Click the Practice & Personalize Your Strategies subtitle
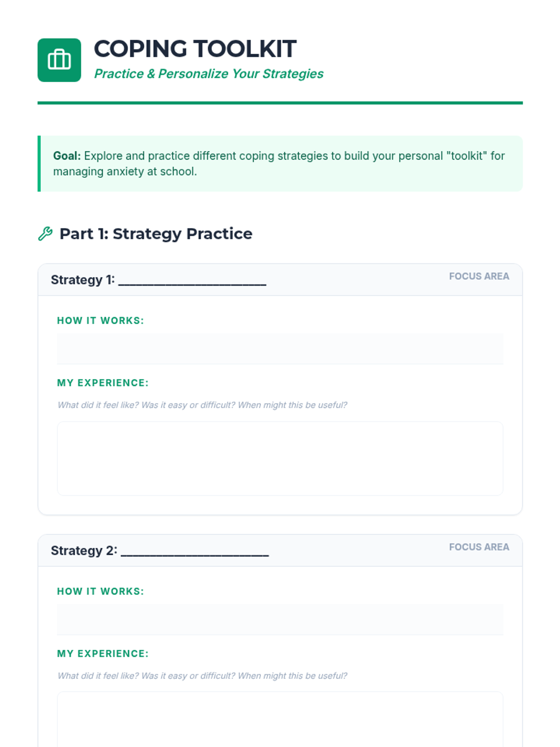 tap(209, 74)
